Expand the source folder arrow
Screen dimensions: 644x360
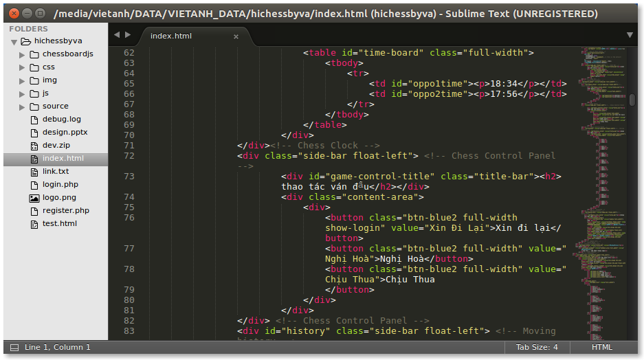(x=22, y=107)
